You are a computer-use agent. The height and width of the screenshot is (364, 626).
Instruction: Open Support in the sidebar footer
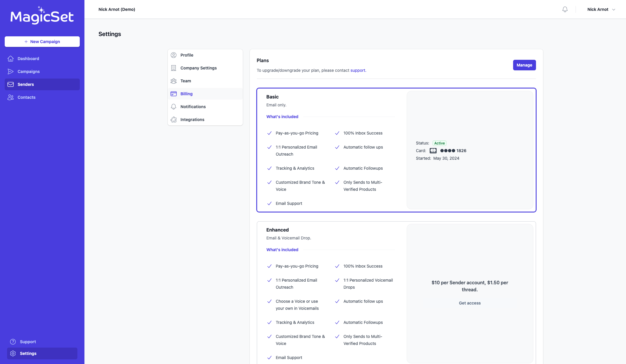click(42, 342)
